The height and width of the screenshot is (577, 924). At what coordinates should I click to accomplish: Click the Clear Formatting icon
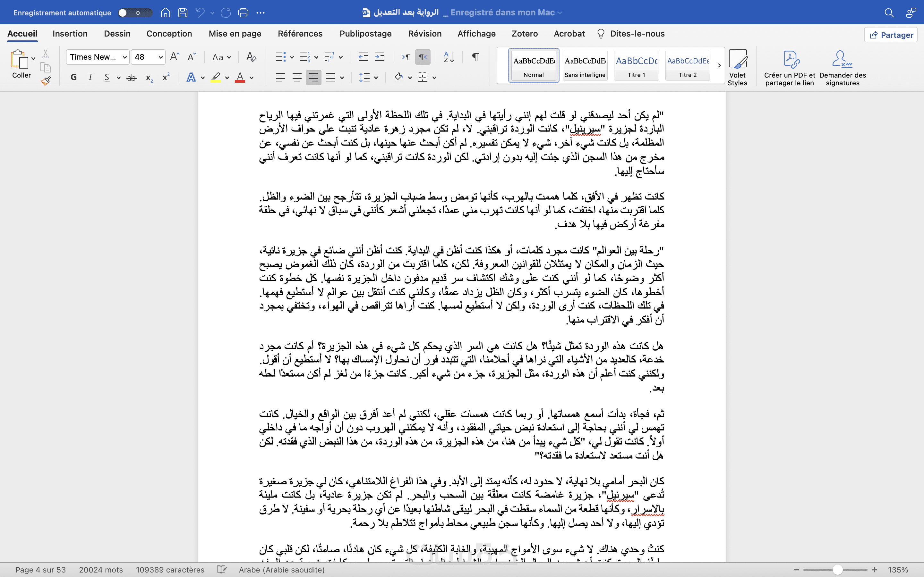pos(251,57)
